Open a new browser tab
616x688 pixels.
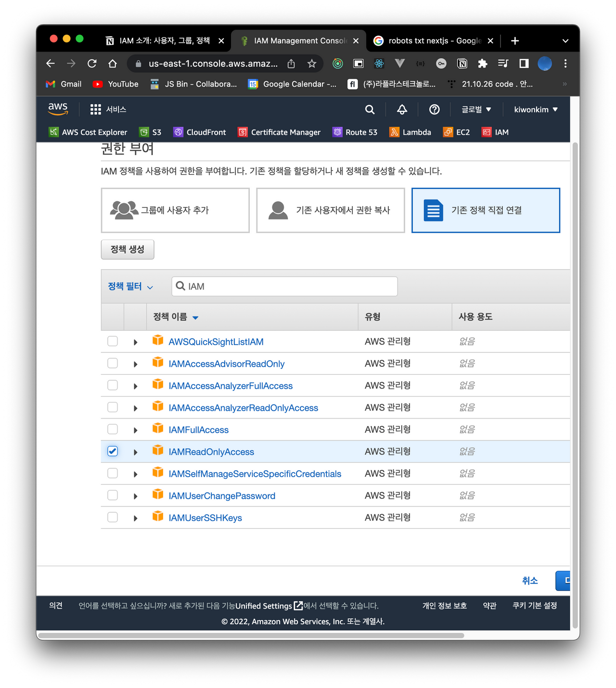click(515, 41)
